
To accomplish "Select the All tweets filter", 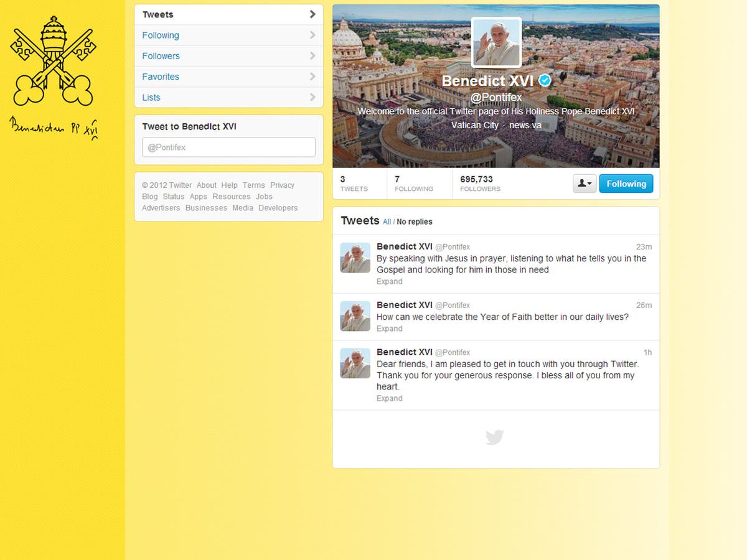I will pyautogui.click(x=387, y=222).
